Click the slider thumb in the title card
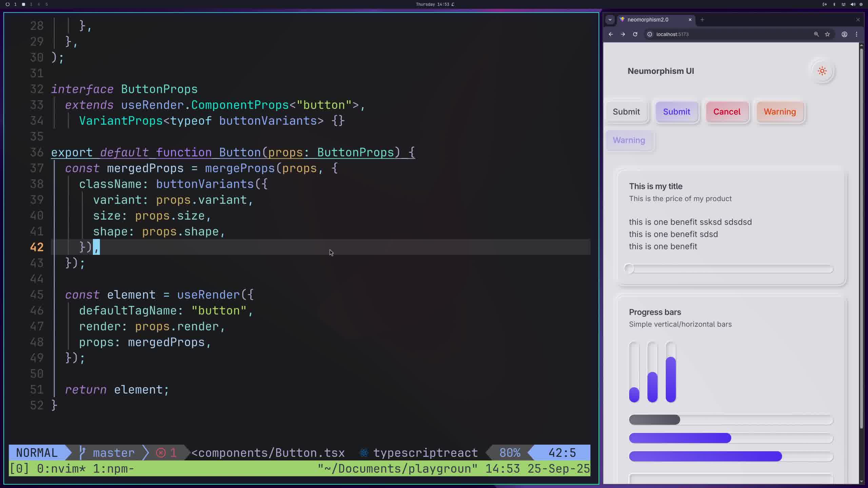Screen dimensions: 868x488 (629, 269)
